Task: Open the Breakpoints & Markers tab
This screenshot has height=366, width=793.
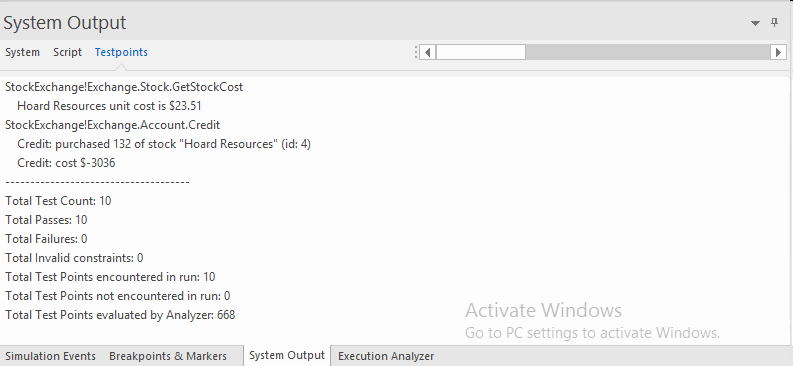Action: pyautogui.click(x=168, y=356)
